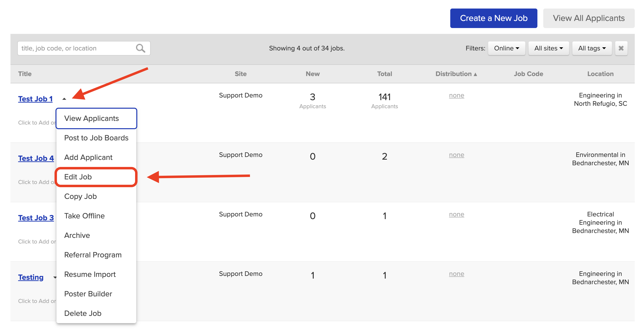
Task: Click the none distribution link for Test Job 3
Action: coord(457,214)
